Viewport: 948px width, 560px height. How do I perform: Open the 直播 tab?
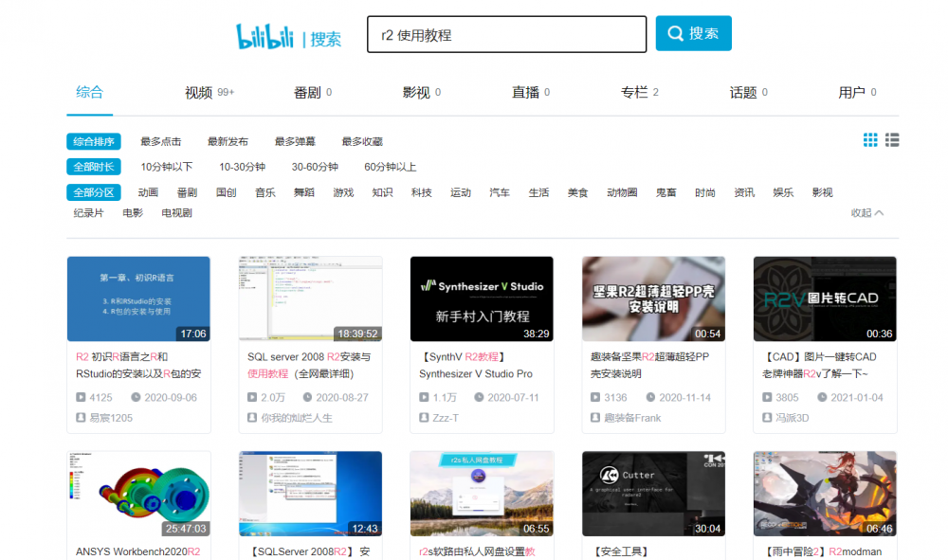(x=530, y=93)
